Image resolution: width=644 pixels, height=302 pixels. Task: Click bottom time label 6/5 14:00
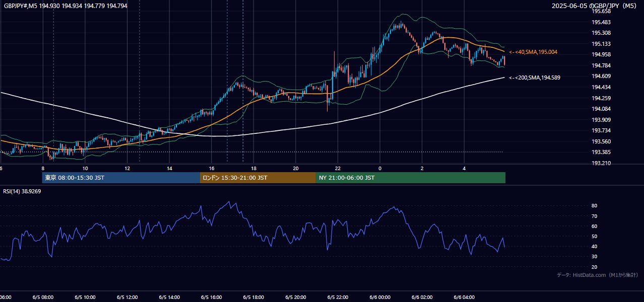pyautogui.click(x=169, y=297)
